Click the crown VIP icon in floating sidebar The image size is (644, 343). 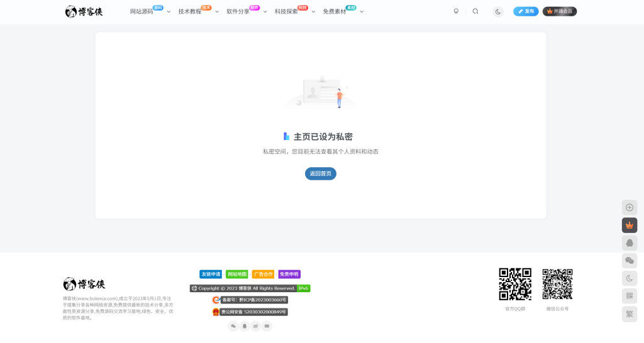point(630,226)
